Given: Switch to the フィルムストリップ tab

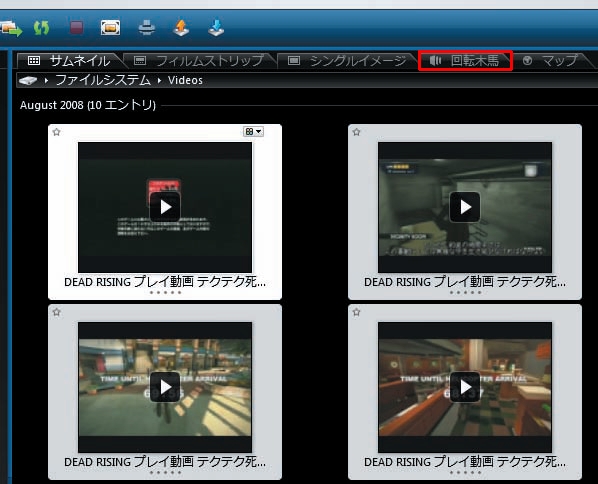Looking at the screenshot, I should click(199, 60).
